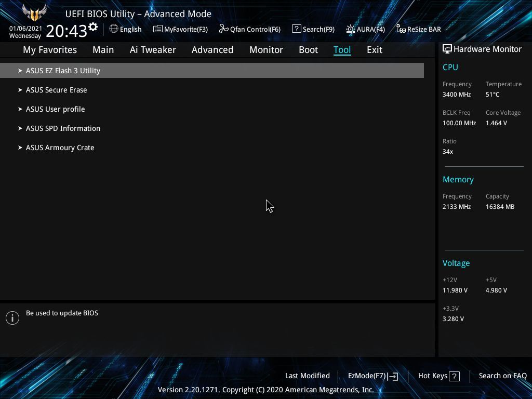Click the 'Be used to update BIOS' help text
This screenshot has height=399, width=532.
point(62,313)
